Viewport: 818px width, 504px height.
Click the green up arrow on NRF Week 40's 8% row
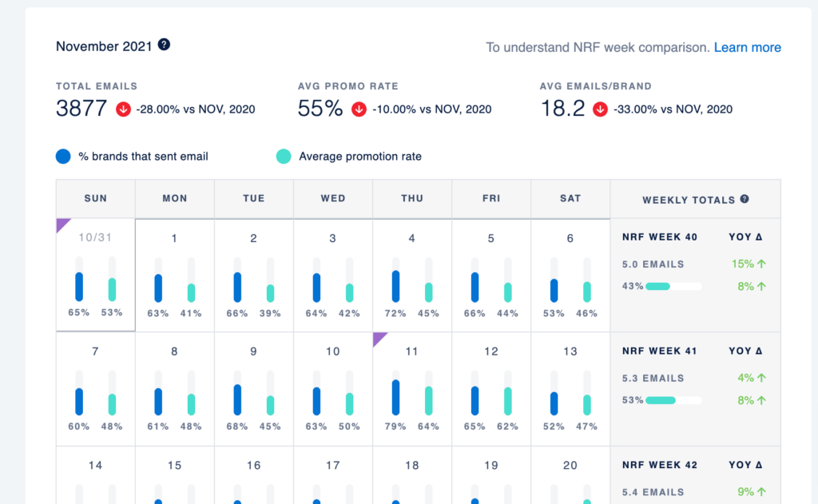click(761, 287)
